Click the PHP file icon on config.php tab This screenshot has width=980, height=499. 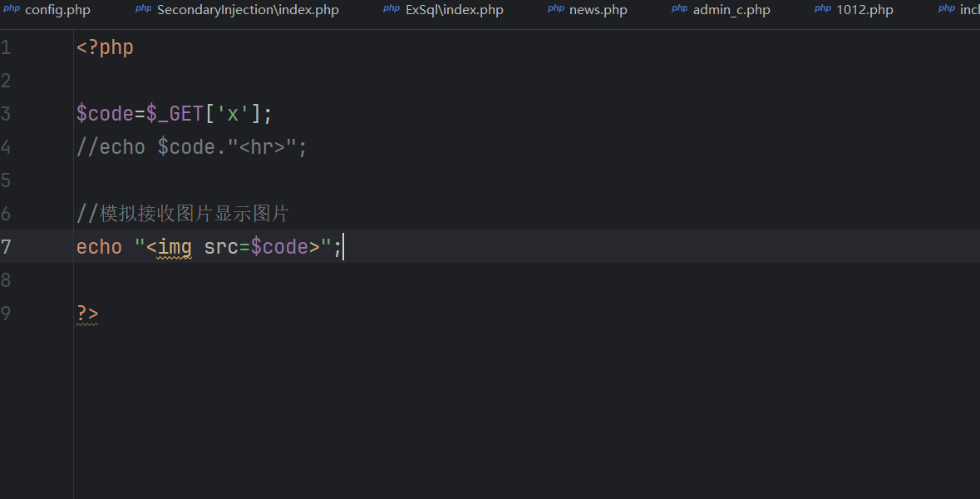click(x=12, y=8)
